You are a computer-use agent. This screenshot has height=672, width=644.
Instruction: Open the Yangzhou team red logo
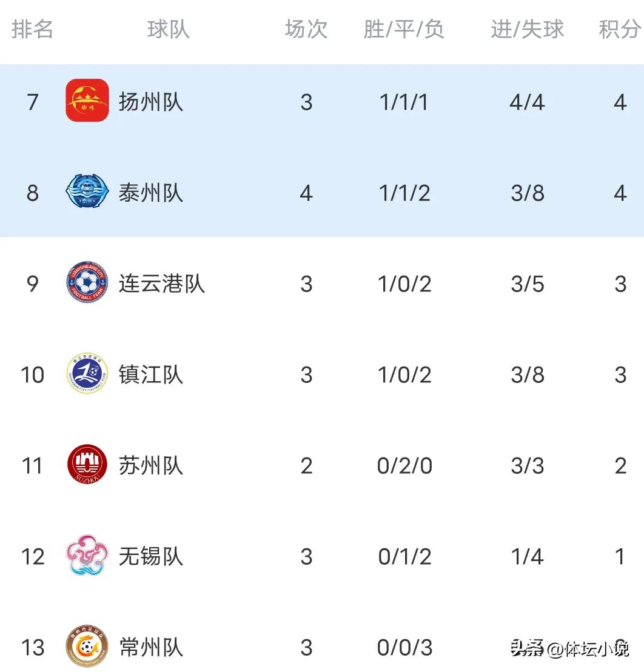(87, 101)
